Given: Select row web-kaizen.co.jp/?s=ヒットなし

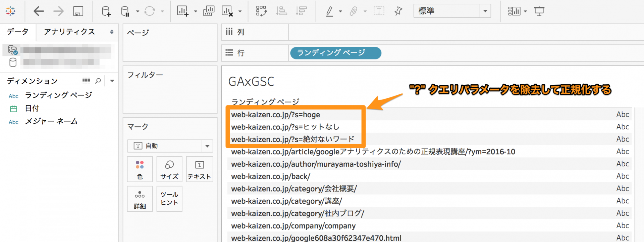Looking at the screenshot, I should (285, 127).
